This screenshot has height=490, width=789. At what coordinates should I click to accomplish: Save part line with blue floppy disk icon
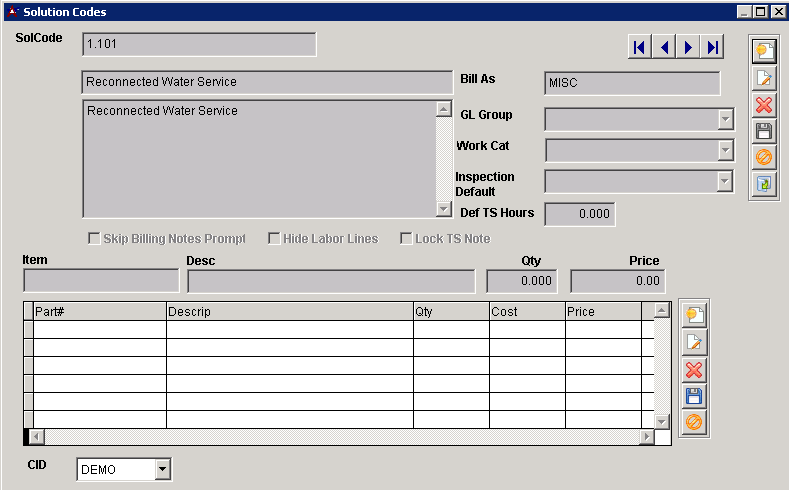coord(694,396)
